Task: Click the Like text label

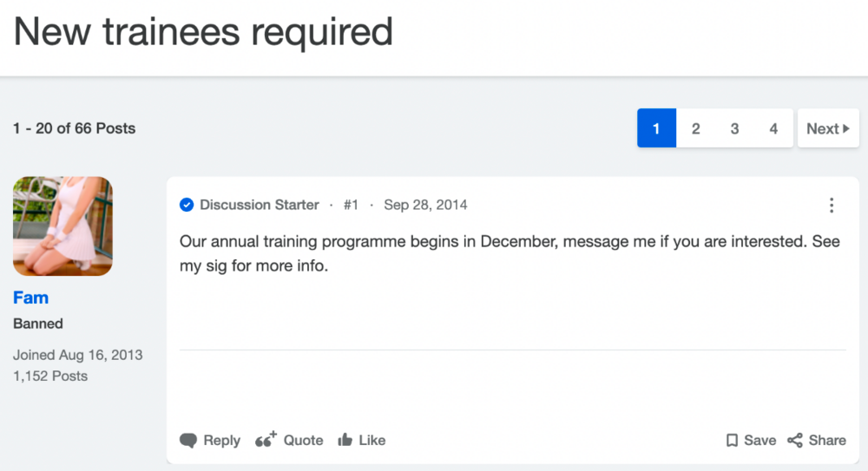Action: point(372,440)
